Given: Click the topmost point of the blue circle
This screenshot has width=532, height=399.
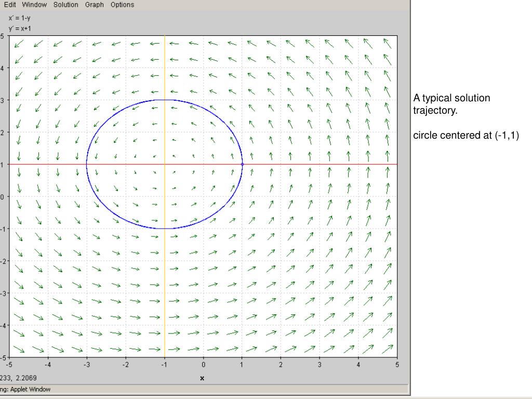Looking at the screenshot, I should (x=165, y=100).
